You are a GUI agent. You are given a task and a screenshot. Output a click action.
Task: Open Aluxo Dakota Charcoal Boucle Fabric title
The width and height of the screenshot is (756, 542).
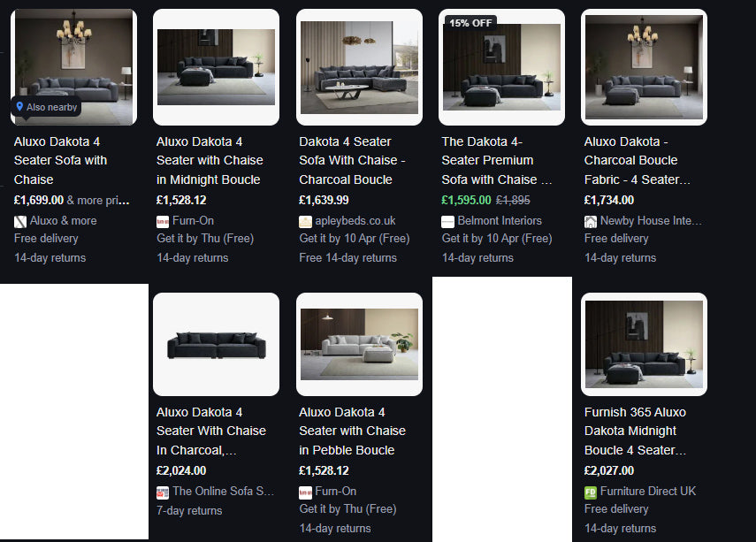click(x=637, y=161)
